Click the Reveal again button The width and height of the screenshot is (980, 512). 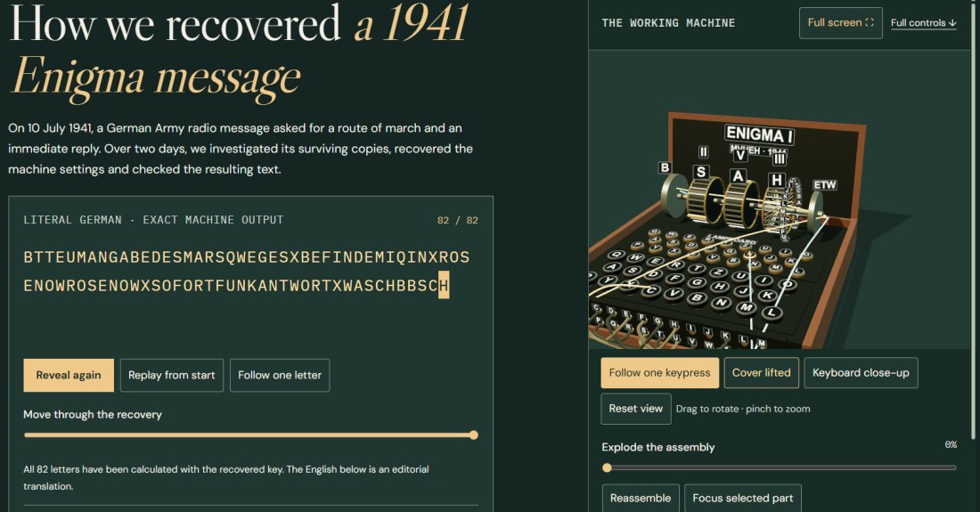point(69,375)
